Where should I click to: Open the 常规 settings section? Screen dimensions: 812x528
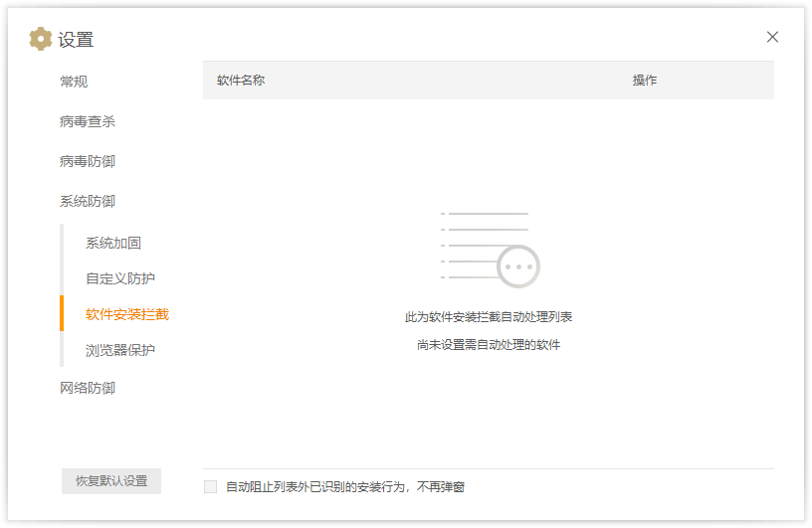pyautogui.click(x=74, y=82)
